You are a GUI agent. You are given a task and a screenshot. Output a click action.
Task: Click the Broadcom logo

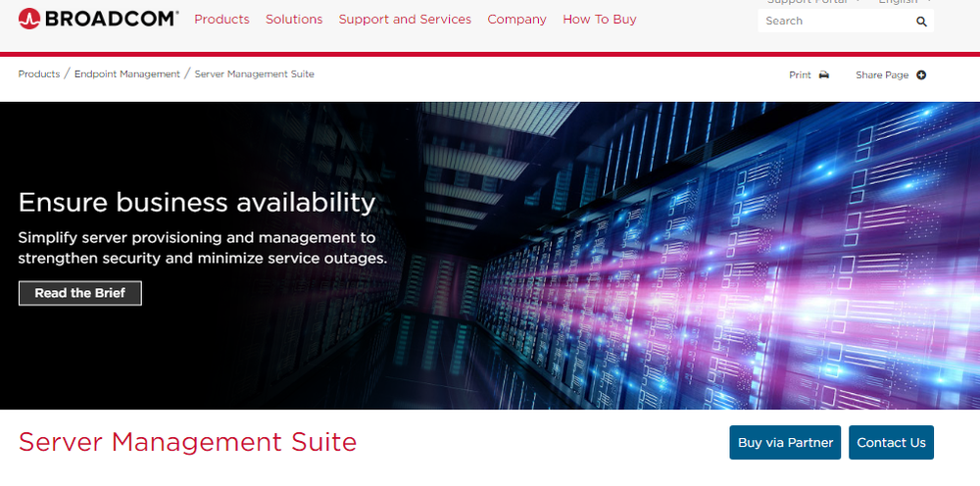[x=98, y=19]
